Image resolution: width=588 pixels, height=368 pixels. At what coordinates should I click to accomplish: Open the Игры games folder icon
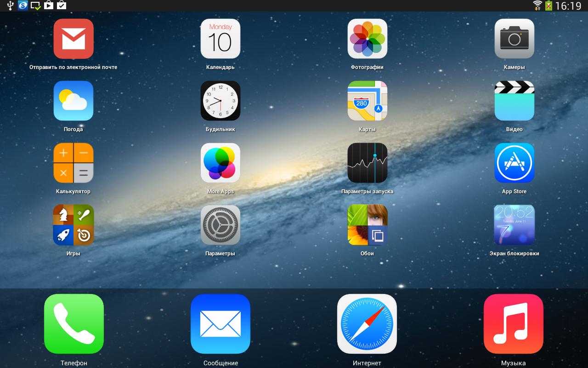(x=73, y=225)
